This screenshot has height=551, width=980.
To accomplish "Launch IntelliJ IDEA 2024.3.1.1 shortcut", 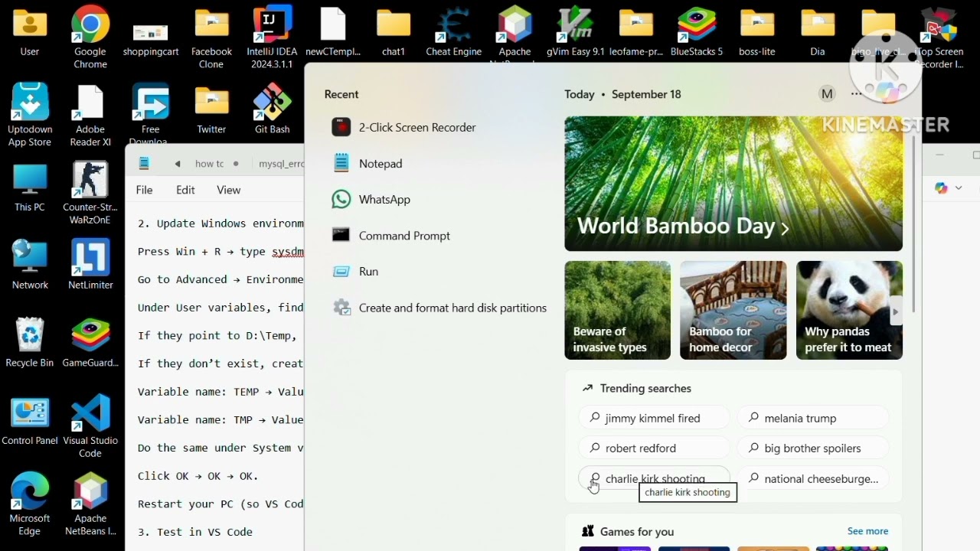I will tap(272, 38).
